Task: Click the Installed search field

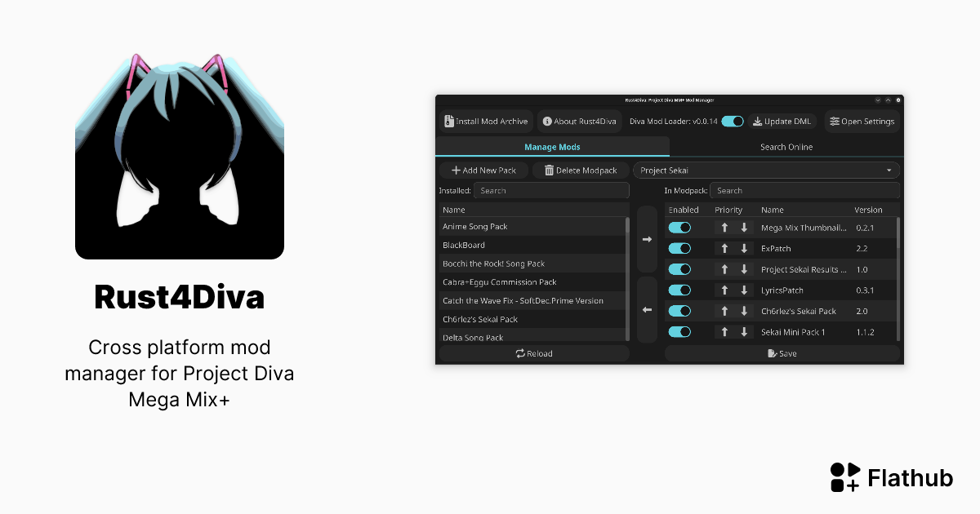Action: [x=550, y=190]
